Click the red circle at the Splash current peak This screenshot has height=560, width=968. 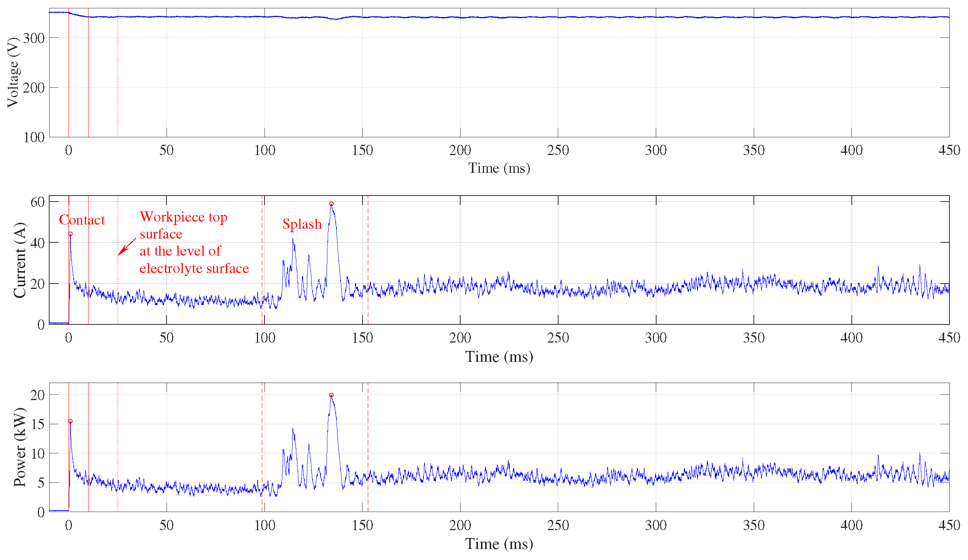click(x=331, y=204)
